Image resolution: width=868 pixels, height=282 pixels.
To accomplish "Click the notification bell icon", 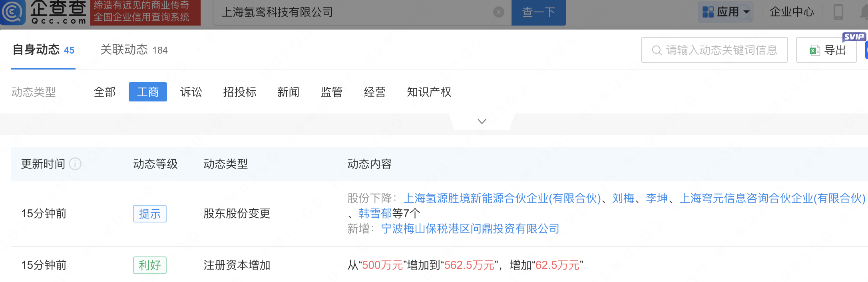I will [864, 12].
